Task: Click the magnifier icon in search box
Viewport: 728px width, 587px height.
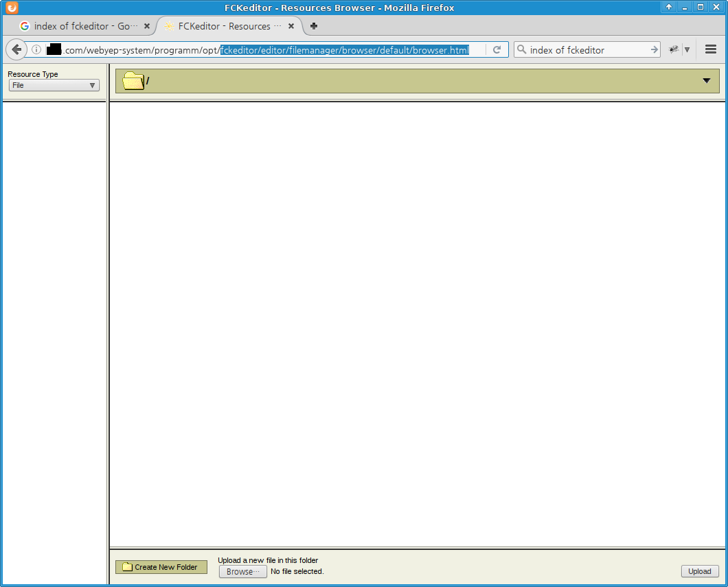Action: click(x=522, y=49)
